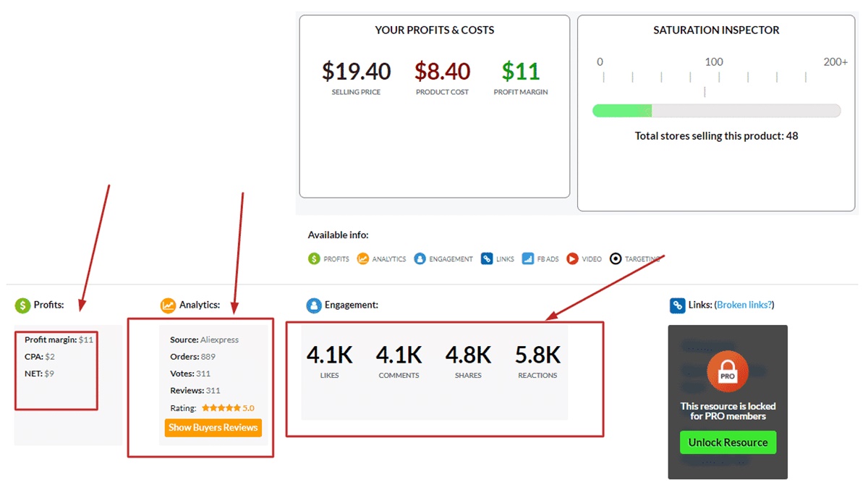Viewport: 868px width, 485px height.
Task: Click the PRO lock icon
Action: click(x=727, y=371)
